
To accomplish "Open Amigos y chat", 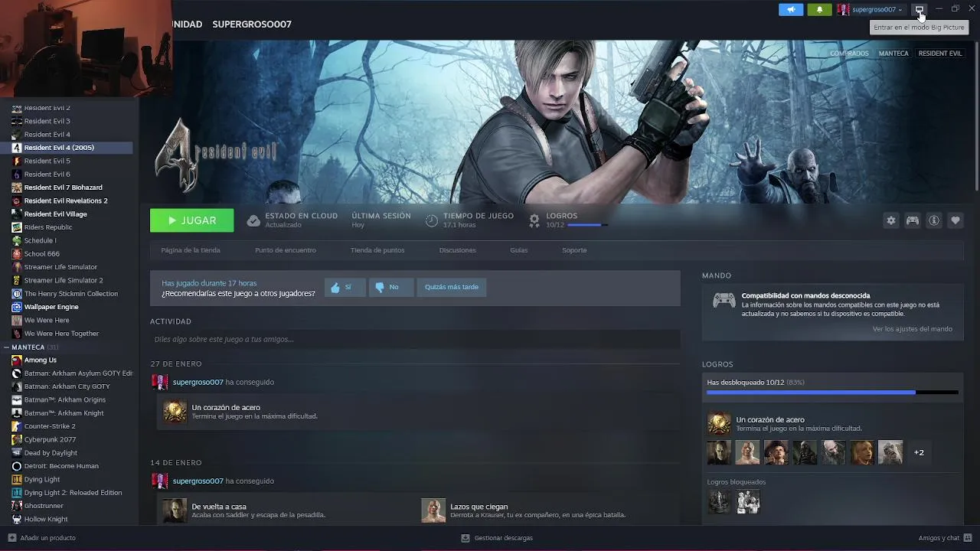I will pos(946,538).
